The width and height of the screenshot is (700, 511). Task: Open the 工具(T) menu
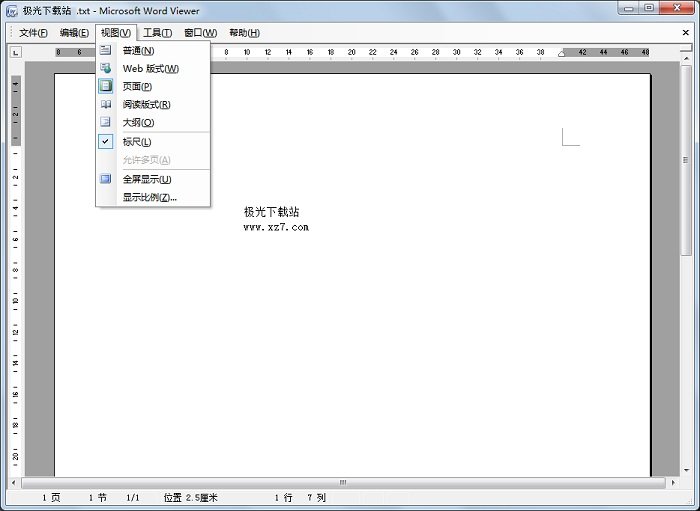click(x=157, y=33)
